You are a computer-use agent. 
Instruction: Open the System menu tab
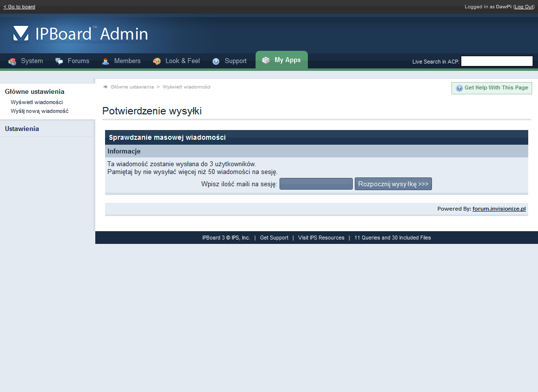click(x=26, y=61)
